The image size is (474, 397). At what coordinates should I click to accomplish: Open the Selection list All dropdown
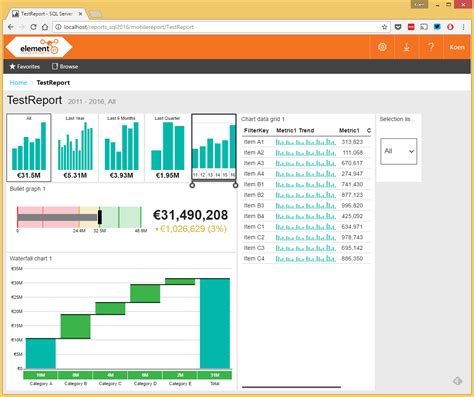[399, 151]
